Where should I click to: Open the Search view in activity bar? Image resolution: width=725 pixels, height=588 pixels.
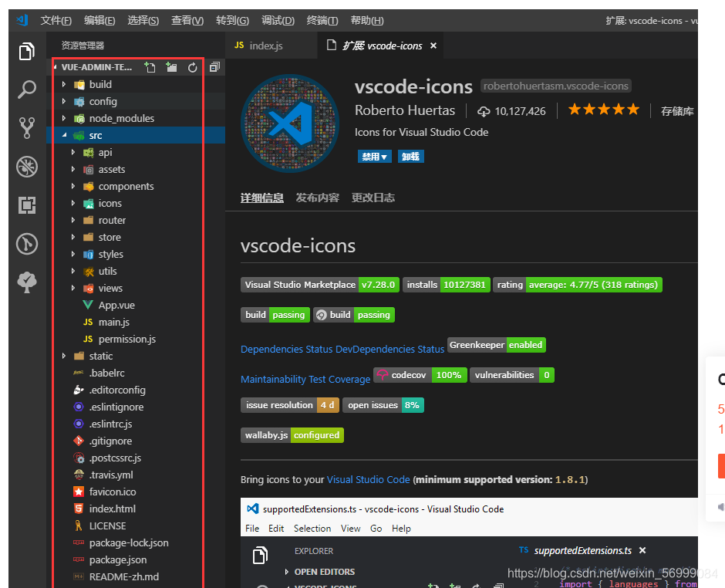pos(27,90)
